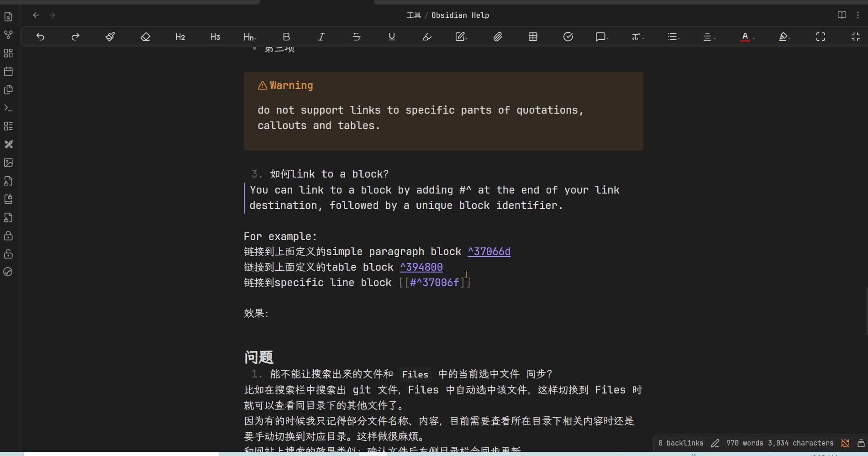The image size is (868, 456).
Task: Follow the ^37066d block link
Action: [x=489, y=252]
